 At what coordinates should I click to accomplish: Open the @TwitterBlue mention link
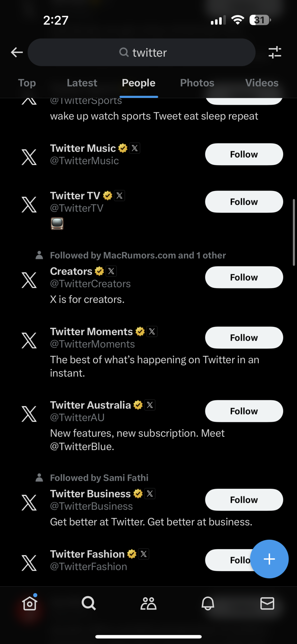(x=82, y=447)
